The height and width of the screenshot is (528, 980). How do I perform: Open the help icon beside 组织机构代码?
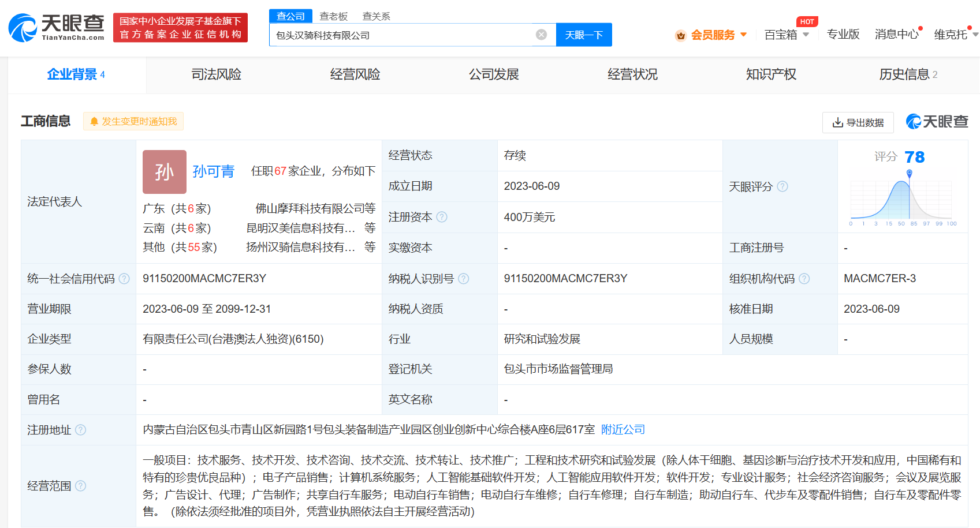pos(804,279)
